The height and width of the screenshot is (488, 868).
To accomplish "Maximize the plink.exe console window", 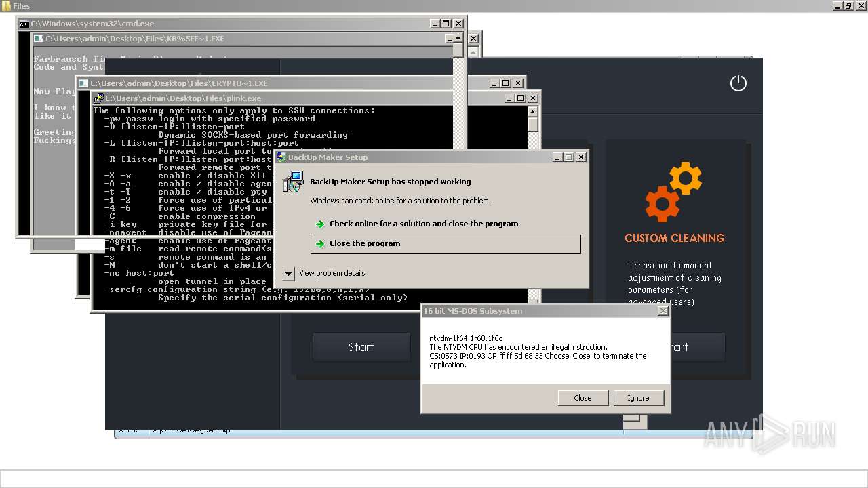I will (x=520, y=98).
